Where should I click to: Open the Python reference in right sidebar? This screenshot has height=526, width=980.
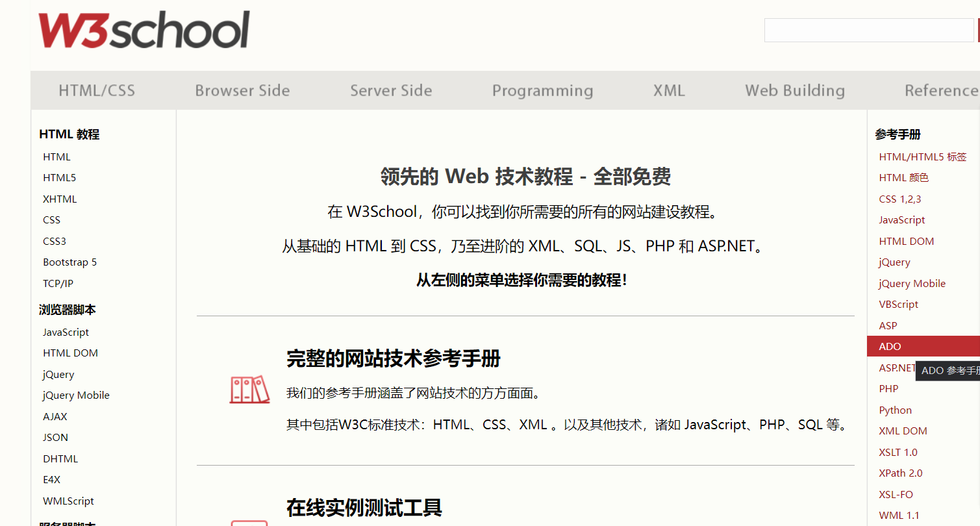[895, 410]
